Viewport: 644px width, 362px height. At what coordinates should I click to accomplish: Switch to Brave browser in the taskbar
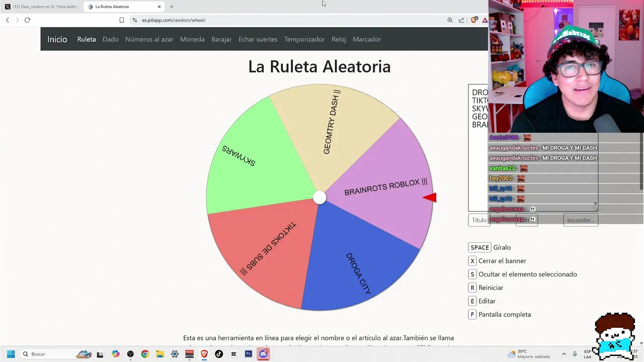[204, 354]
